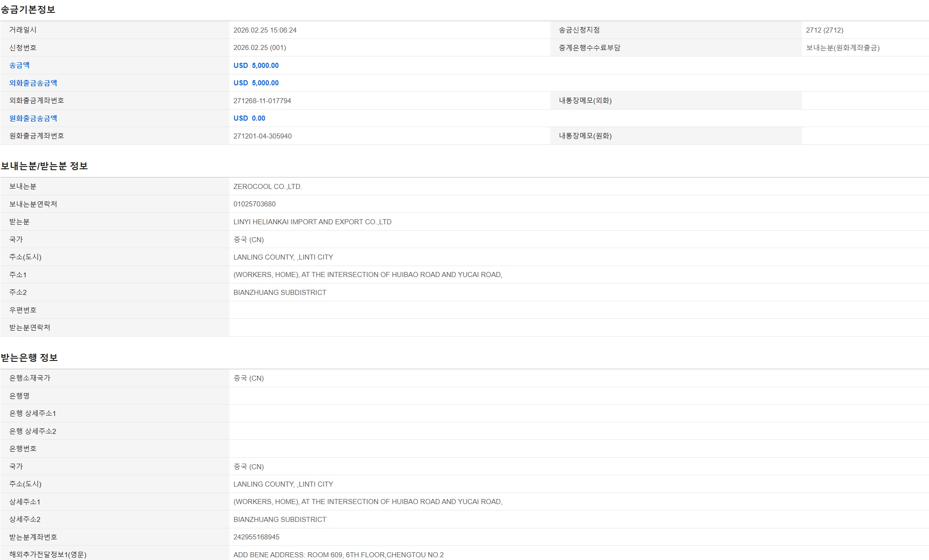This screenshot has height=560, width=929.
Task: Click application number 2026.02.25 (001)
Action: click(259, 48)
